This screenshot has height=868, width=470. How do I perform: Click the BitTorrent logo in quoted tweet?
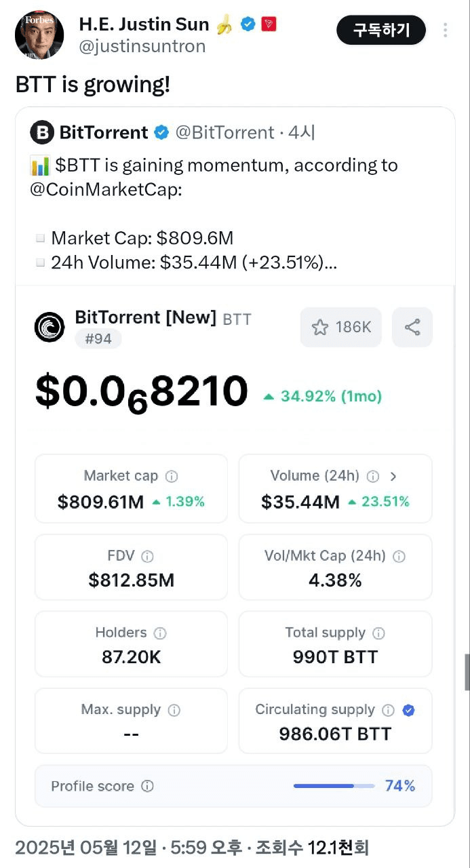tap(42, 132)
